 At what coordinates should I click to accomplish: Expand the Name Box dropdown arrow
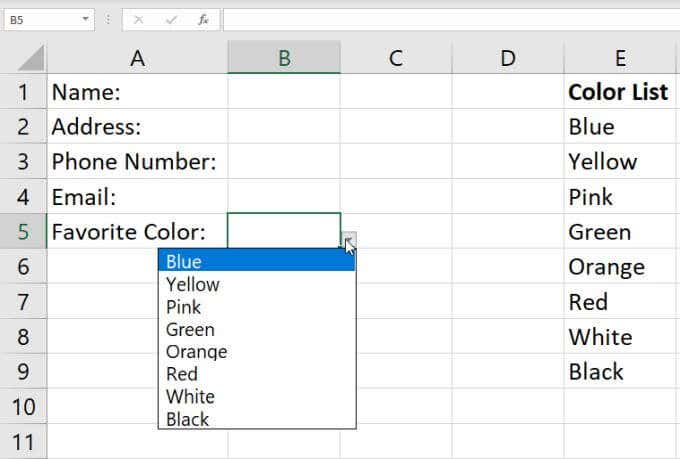tap(85, 19)
